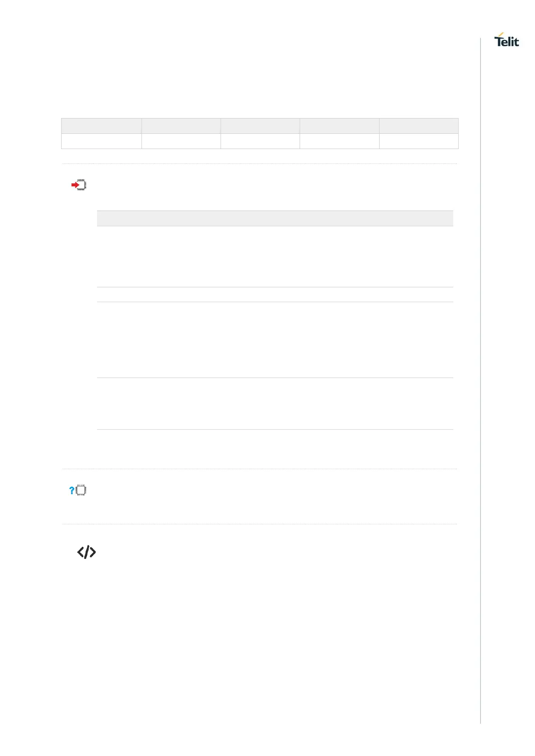The height and width of the screenshot is (756, 535).
Task: Select fourth gray header cell of five-column table
Action: pyautogui.click(x=339, y=126)
